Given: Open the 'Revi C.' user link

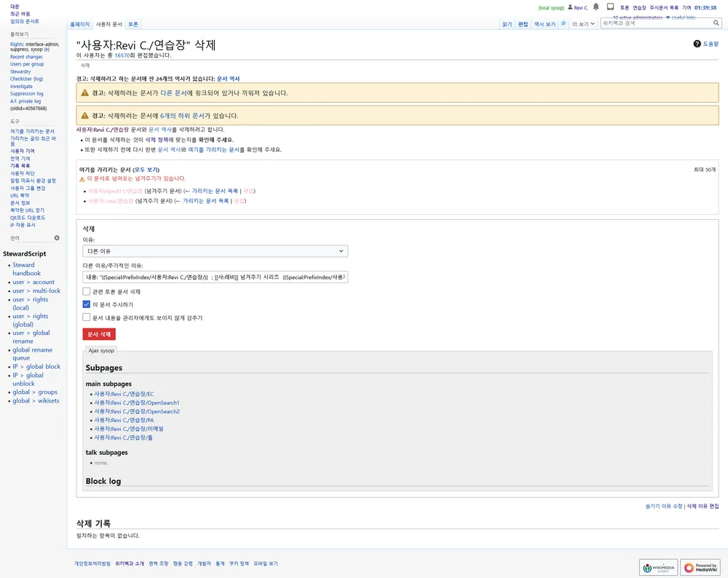Looking at the screenshot, I should [581, 7].
